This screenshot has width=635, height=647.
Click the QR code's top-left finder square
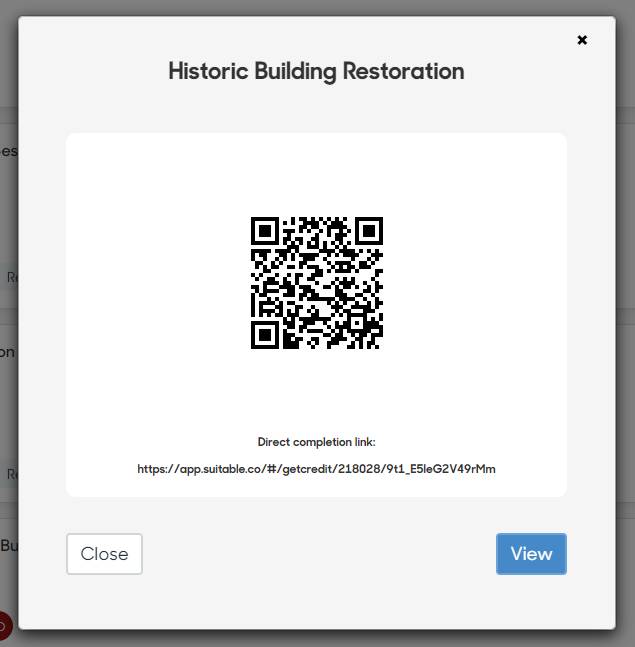pyautogui.click(x=264, y=231)
